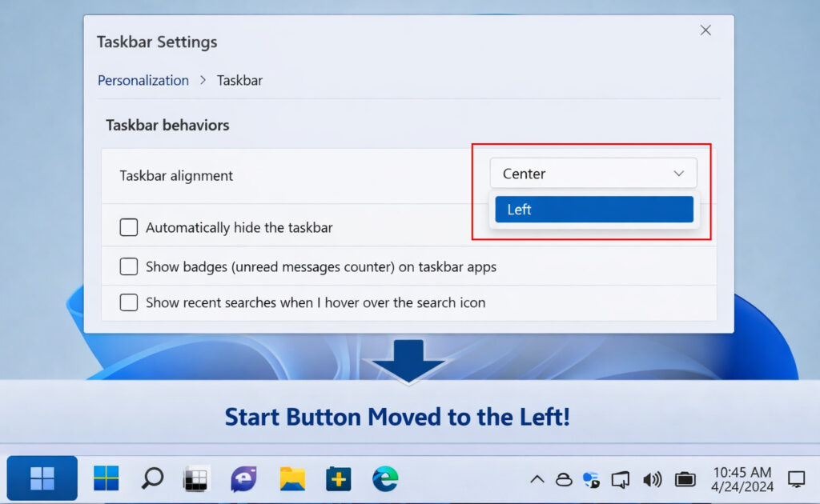Click the speaker volume icon
The image size is (820, 504).
[652, 479]
